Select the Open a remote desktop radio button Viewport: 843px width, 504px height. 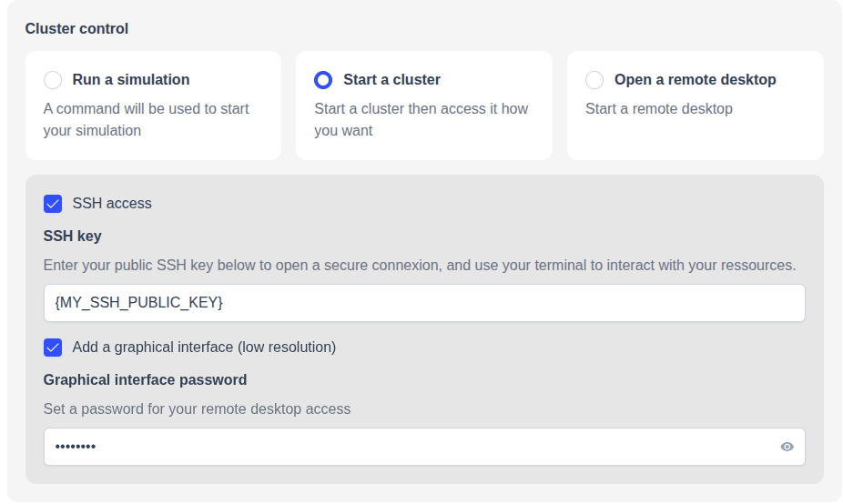tap(594, 80)
